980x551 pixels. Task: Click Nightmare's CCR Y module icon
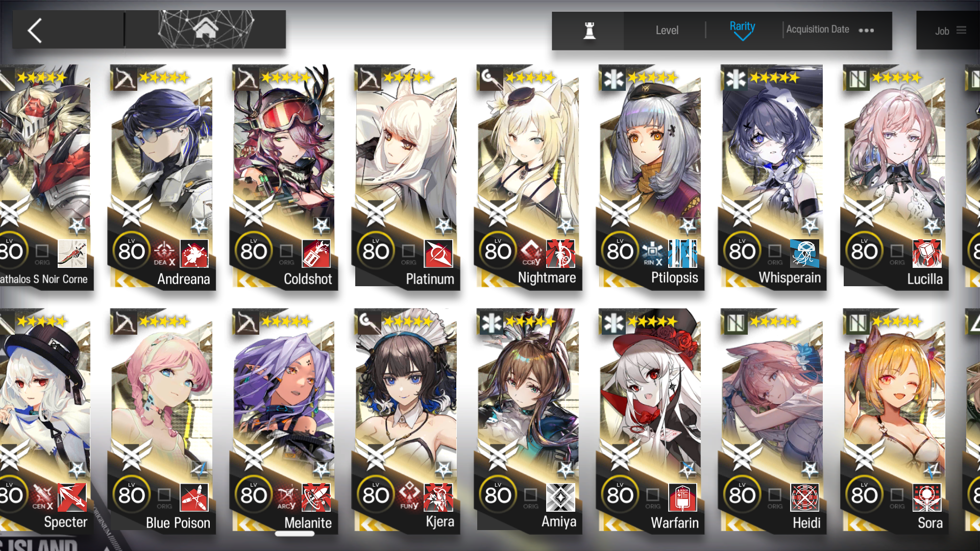[531, 253]
